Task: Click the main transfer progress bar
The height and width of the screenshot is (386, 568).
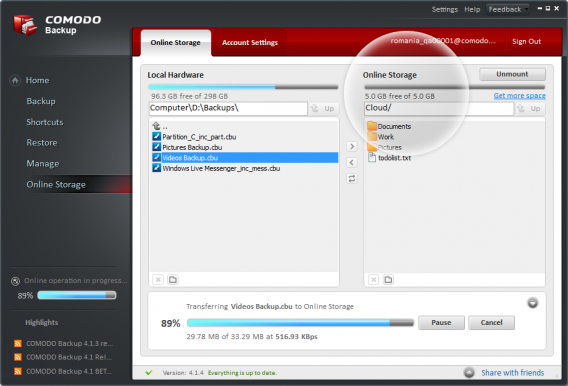Action: 300,323
